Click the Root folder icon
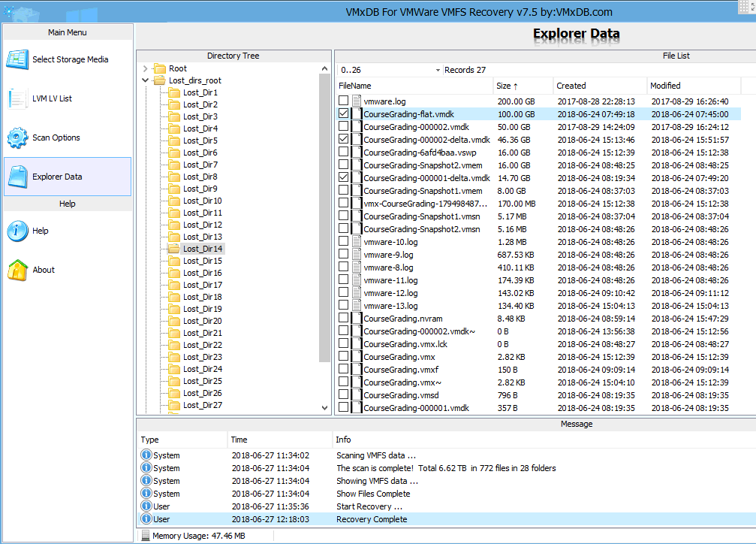This screenshot has width=756, height=544. [160, 68]
